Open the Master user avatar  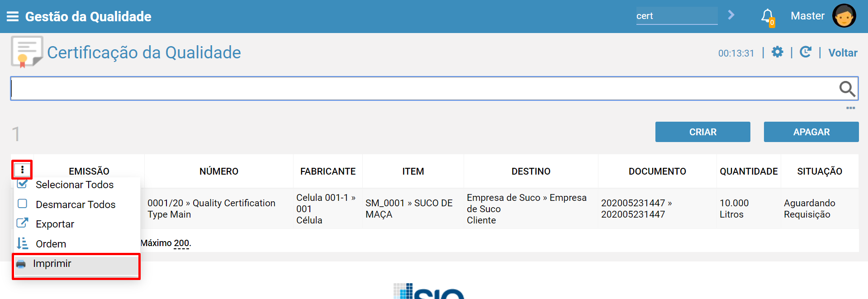[844, 16]
